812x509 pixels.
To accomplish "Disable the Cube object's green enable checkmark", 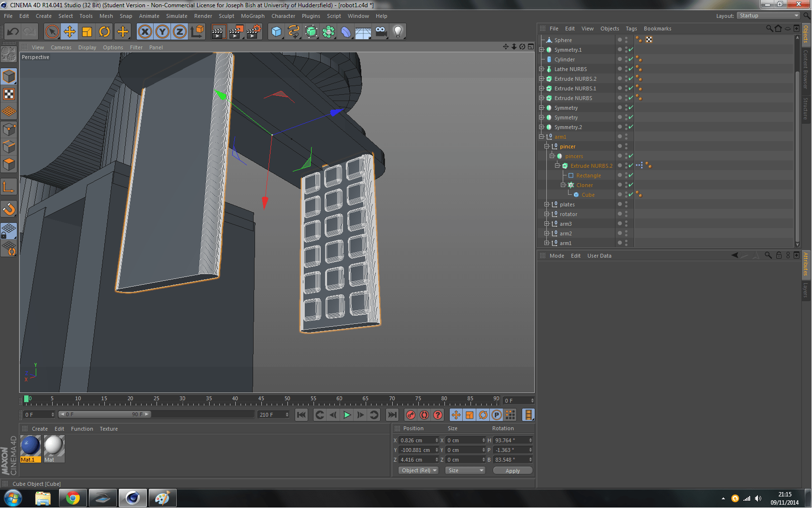I will tap(631, 194).
